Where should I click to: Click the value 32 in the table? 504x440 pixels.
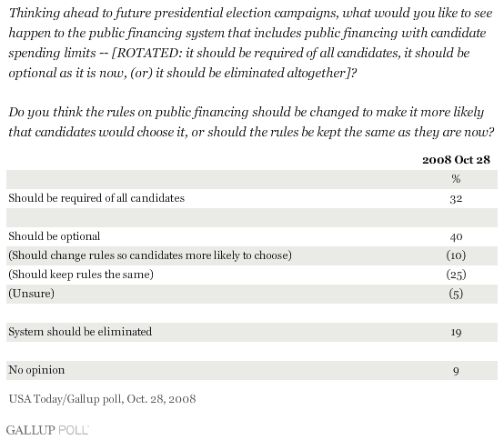coord(456,199)
